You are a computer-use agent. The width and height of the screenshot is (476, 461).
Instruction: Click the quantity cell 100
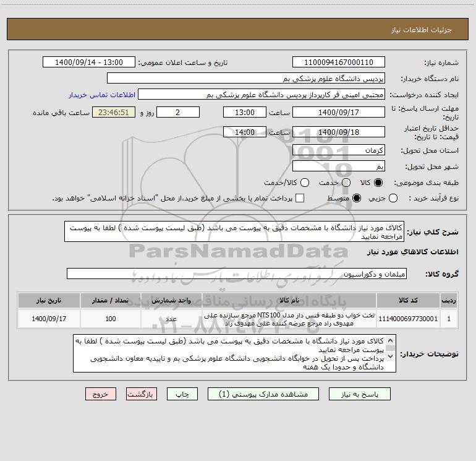pyautogui.click(x=111, y=319)
